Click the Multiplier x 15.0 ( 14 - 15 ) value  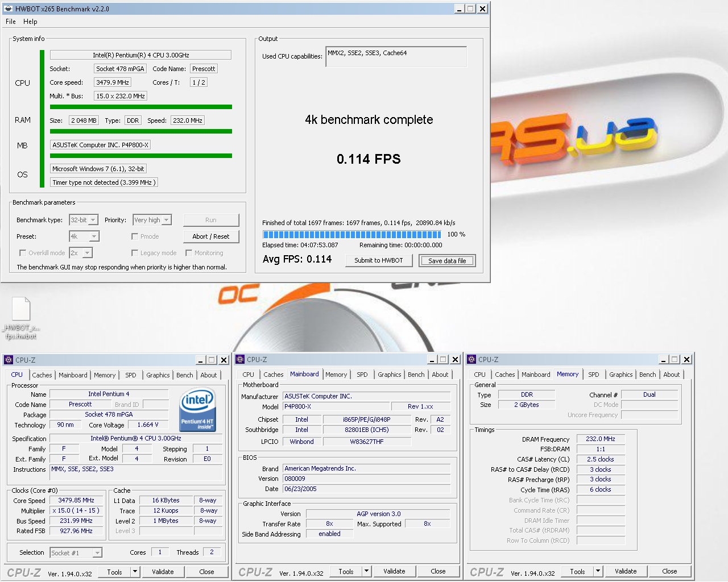point(76,510)
